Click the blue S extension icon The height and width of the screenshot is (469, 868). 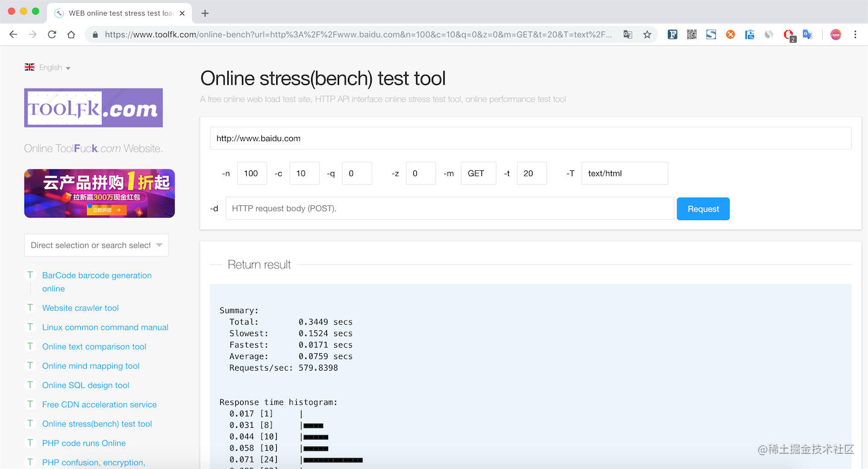(x=711, y=34)
